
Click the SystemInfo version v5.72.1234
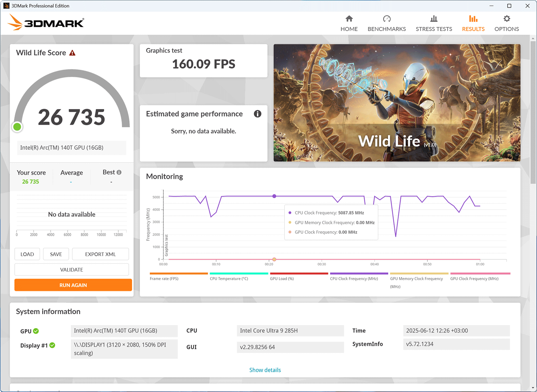[456, 344]
